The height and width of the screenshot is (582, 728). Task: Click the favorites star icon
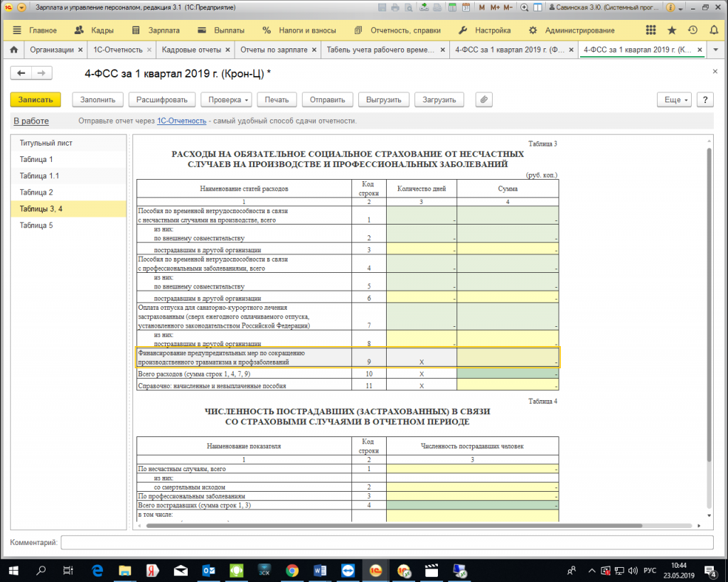click(x=672, y=31)
